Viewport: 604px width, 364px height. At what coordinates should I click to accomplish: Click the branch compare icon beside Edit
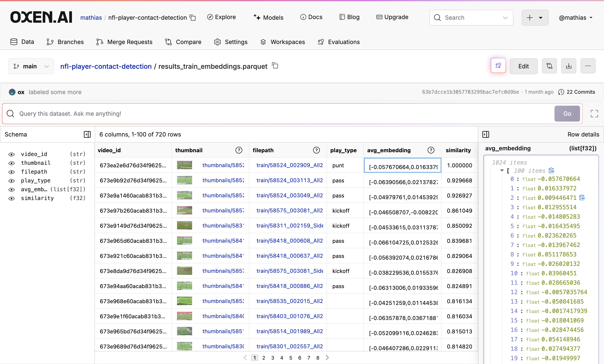click(x=549, y=66)
